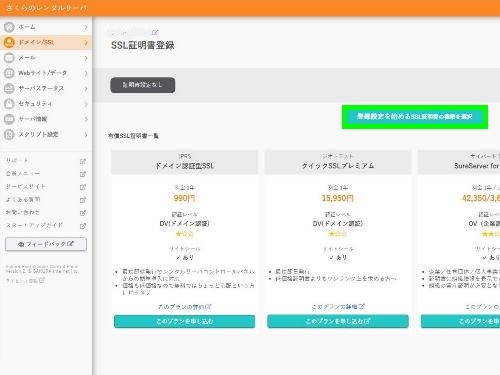500x375 pixels.
Task: Open the スタートアップガイド link
Action: pos(34,225)
